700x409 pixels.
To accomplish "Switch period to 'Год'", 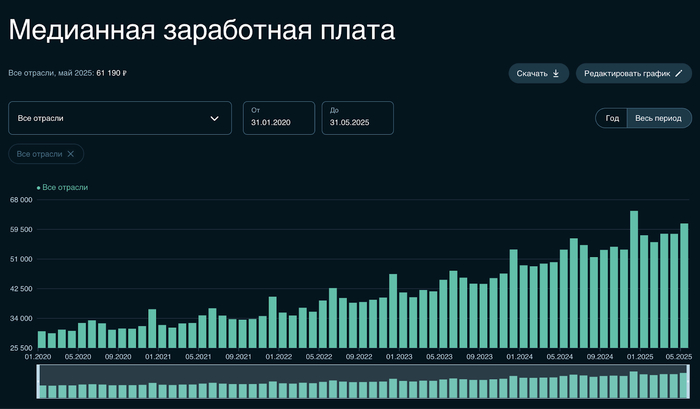I will (610, 118).
